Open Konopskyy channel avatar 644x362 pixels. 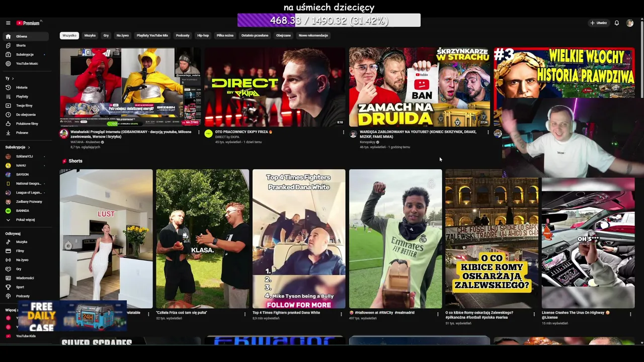tap(353, 133)
